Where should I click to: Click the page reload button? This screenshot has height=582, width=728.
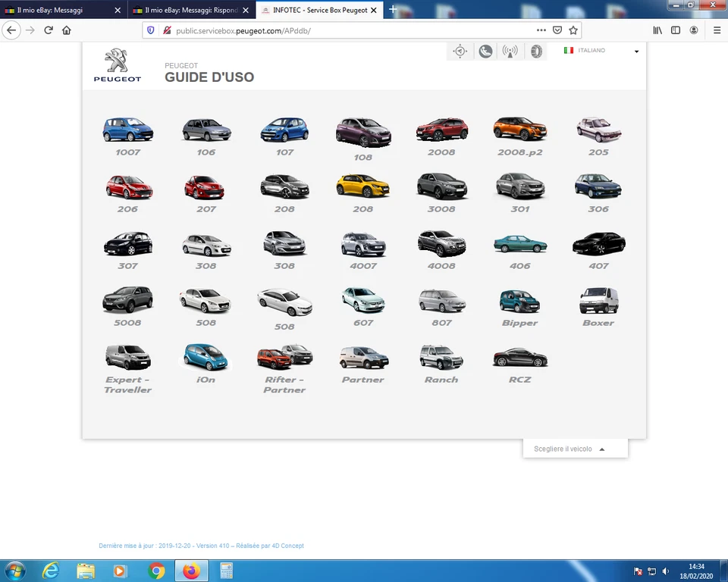point(49,30)
